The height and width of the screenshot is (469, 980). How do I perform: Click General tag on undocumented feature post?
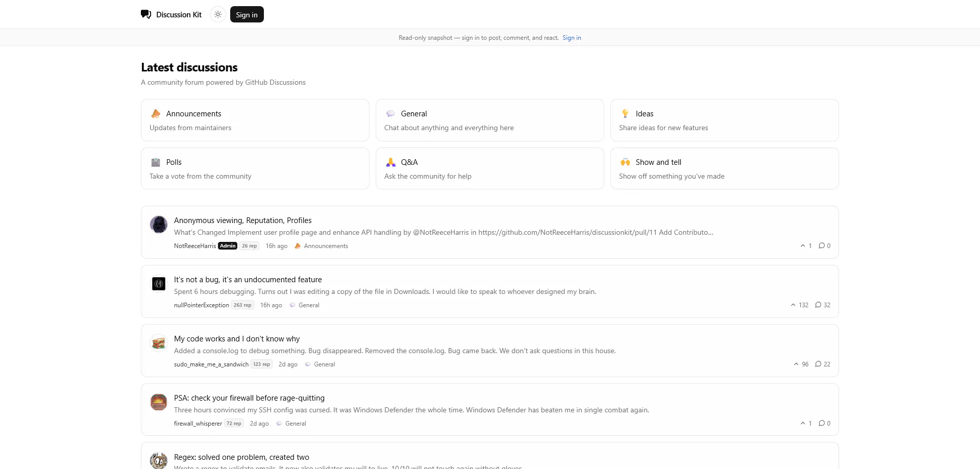(x=304, y=305)
